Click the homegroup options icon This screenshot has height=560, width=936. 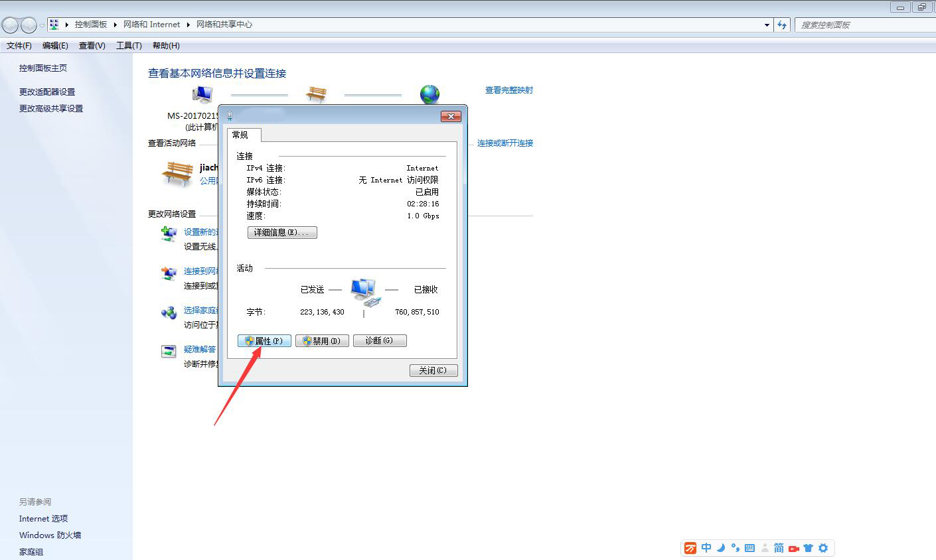pos(169,312)
